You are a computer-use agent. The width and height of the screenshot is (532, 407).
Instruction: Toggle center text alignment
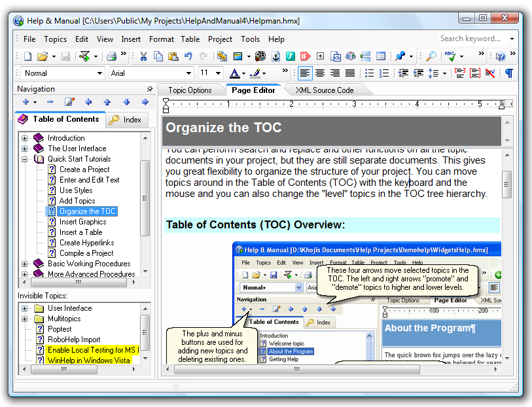pos(321,73)
